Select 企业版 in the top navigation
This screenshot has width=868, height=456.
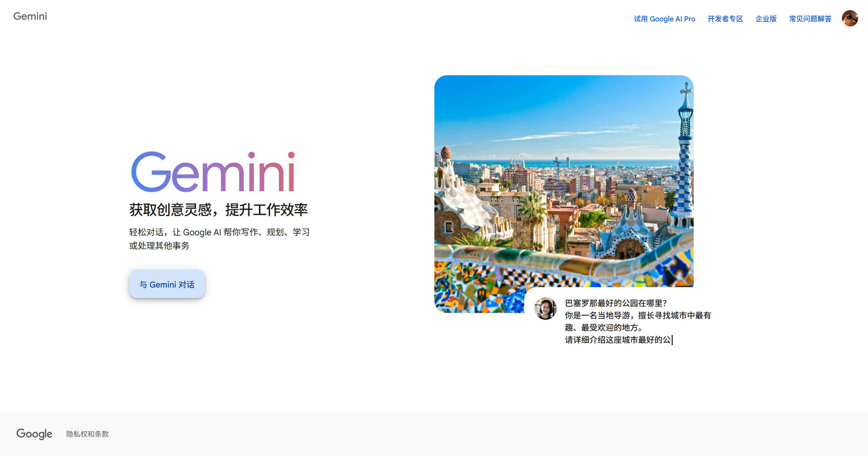pyautogui.click(x=766, y=19)
